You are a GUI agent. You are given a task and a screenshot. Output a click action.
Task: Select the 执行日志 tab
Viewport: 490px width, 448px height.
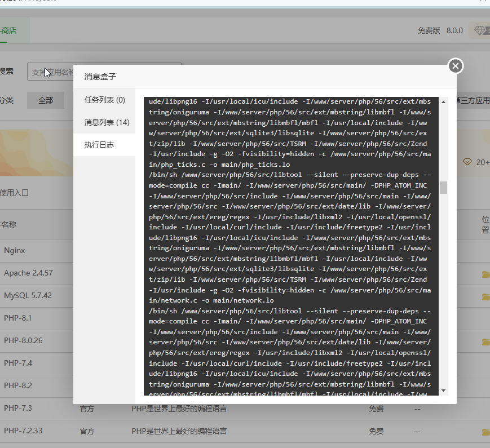pyautogui.click(x=104, y=145)
